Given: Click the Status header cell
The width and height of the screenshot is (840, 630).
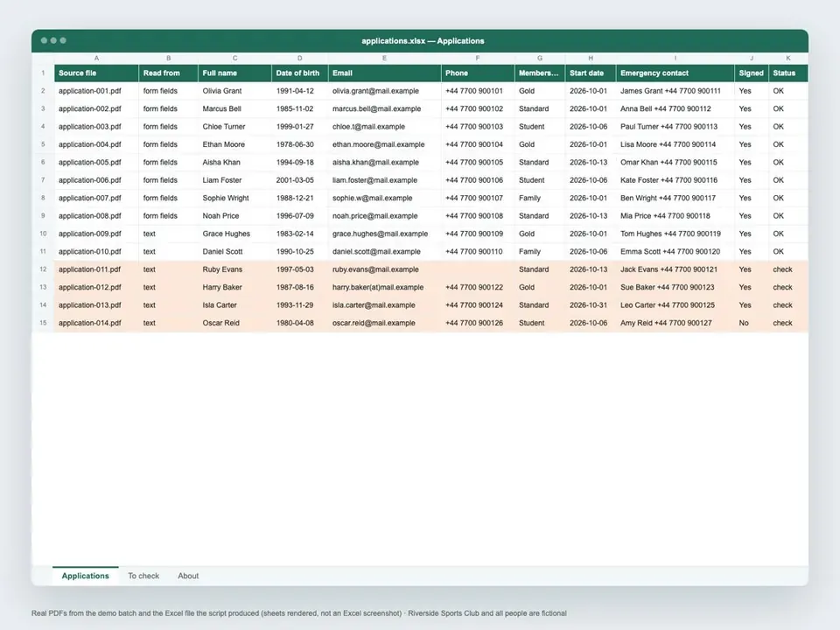Looking at the screenshot, I should (x=788, y=73).
